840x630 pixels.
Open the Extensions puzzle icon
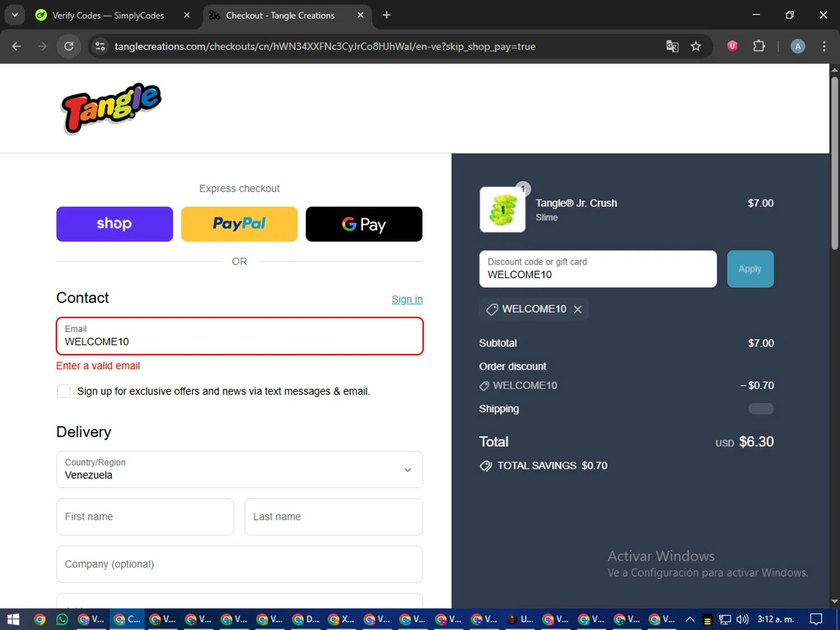tap(759, 46)
